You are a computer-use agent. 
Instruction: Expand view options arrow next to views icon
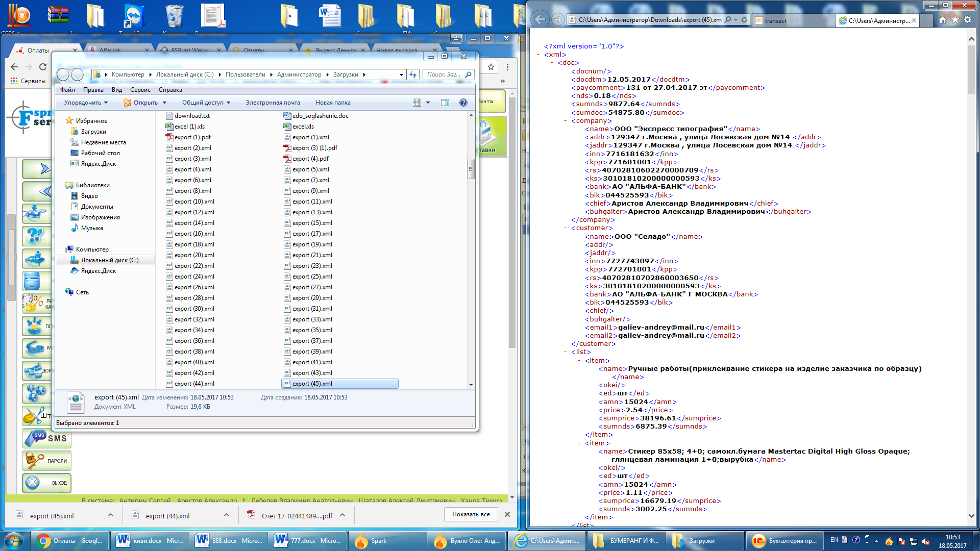pos(428,103)
